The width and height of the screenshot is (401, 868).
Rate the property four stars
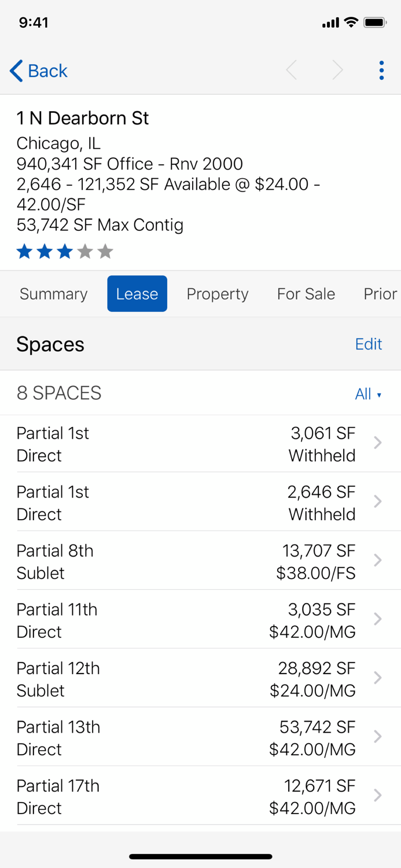click(84, 251)
